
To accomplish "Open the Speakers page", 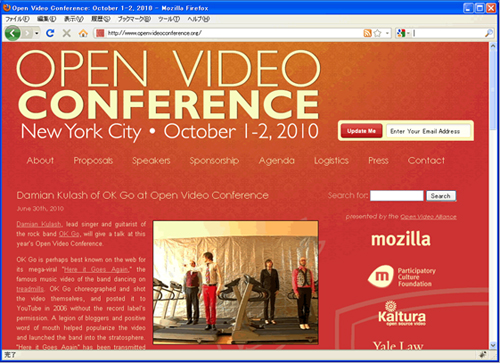I will point(151,161).
